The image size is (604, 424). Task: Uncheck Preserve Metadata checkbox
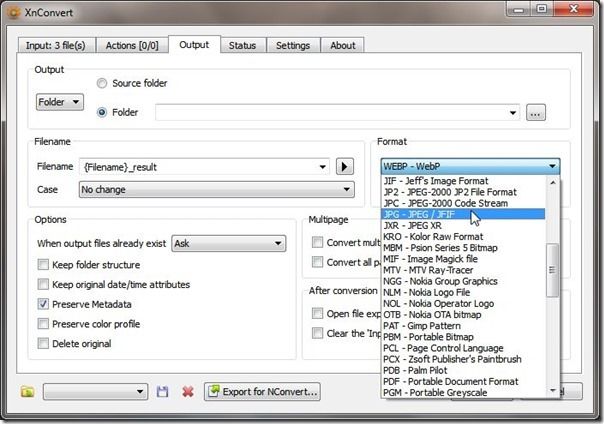43,304
